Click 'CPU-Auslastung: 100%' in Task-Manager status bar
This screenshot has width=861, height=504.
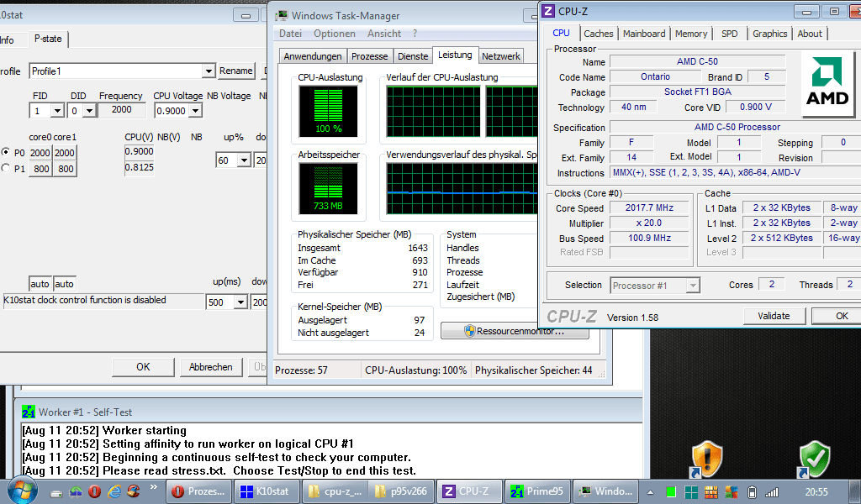click(415, 370)
